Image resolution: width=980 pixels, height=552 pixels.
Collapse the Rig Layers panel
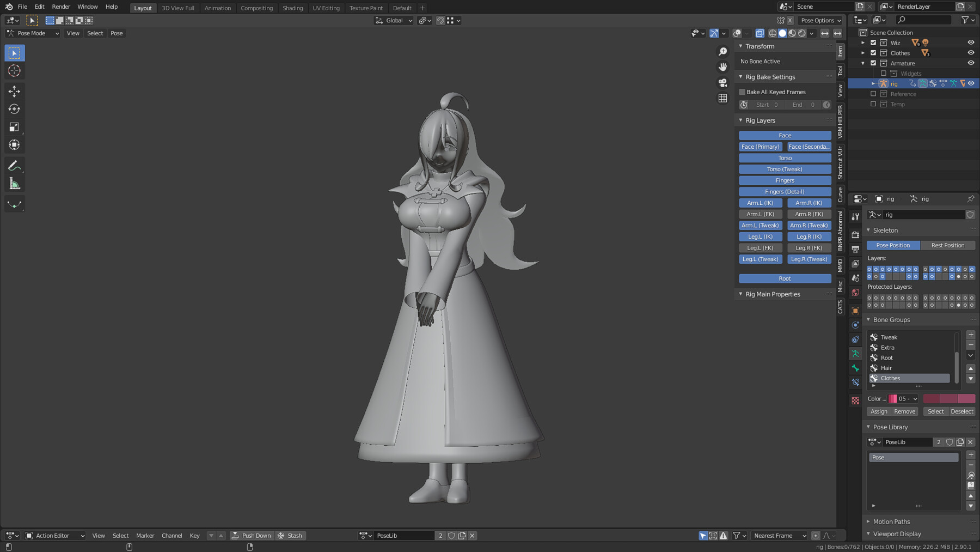(x=740, y=120)
